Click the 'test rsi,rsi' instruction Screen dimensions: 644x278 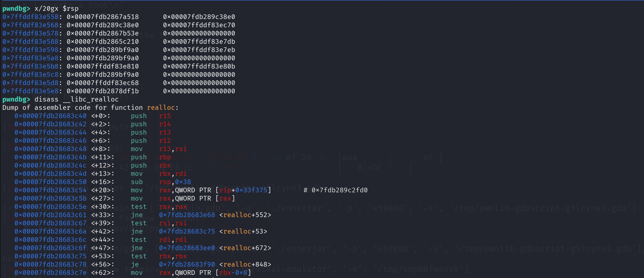pos(159,223)
